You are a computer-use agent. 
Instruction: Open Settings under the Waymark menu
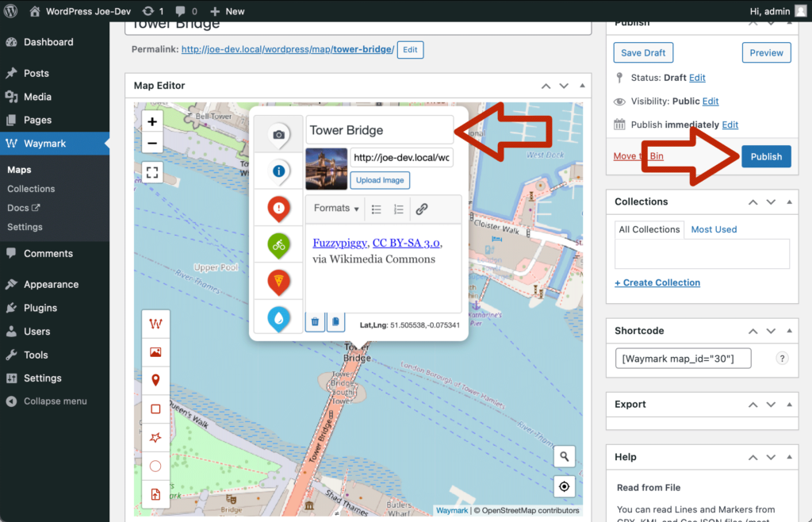[25, 227]
